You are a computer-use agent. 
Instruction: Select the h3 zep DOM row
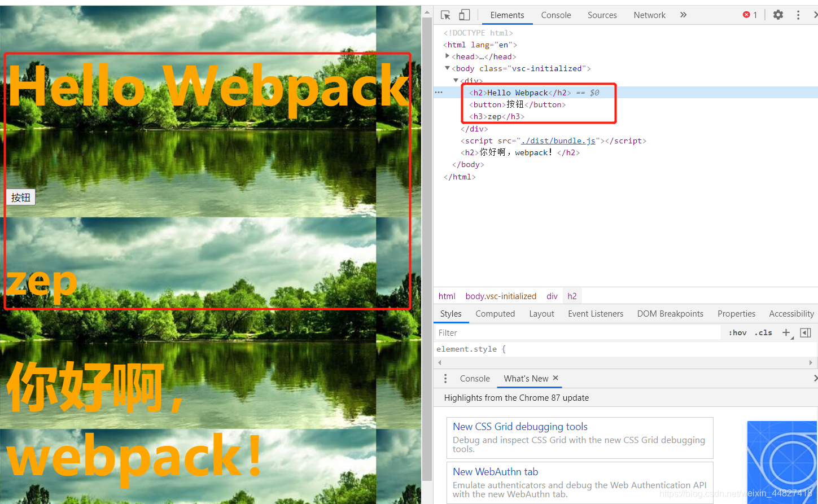click(x=625, y=116)
